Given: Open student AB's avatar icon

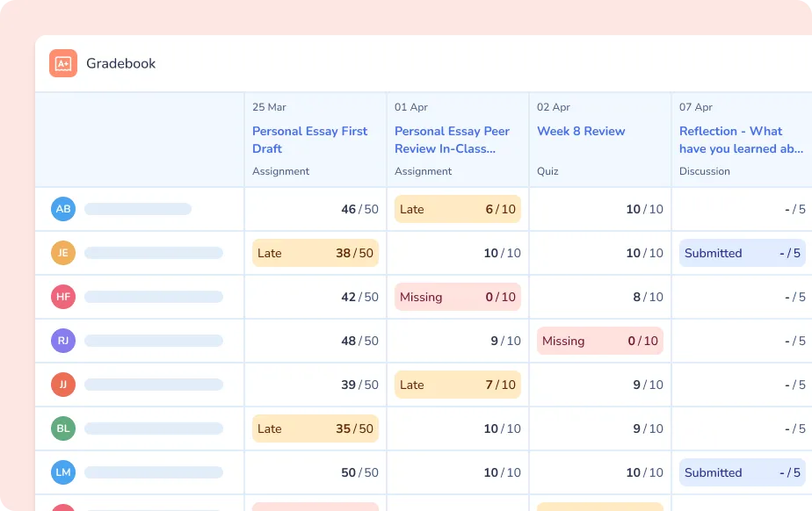Looking at the screenshot, I should click(x=62, y=209).
